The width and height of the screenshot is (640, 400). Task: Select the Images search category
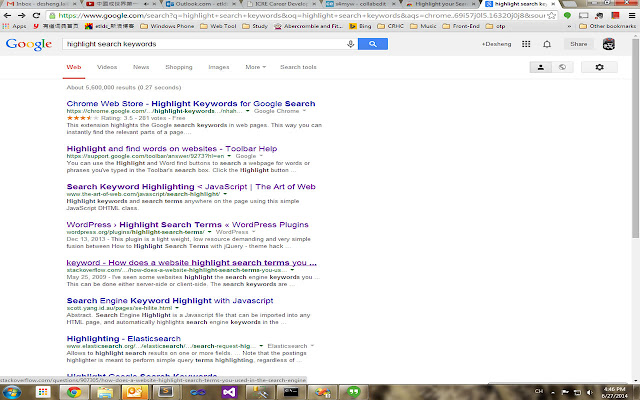point(219,67)
